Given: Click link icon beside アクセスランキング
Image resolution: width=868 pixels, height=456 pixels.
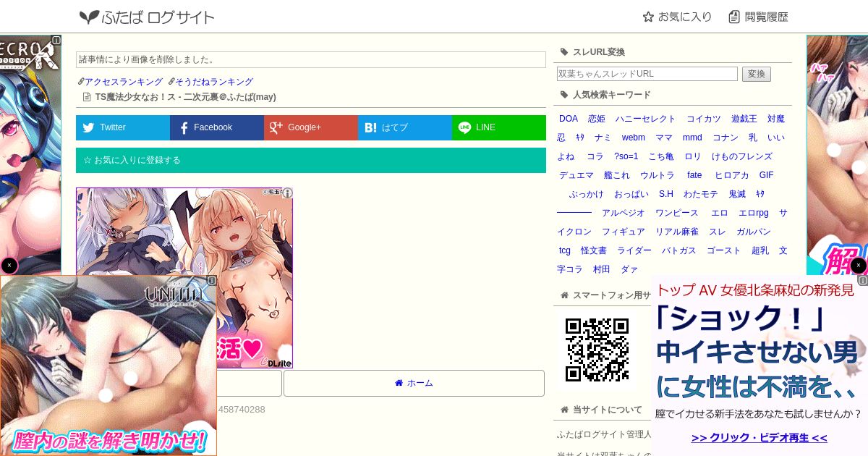Looking at the screenshot, I should 80,82.
